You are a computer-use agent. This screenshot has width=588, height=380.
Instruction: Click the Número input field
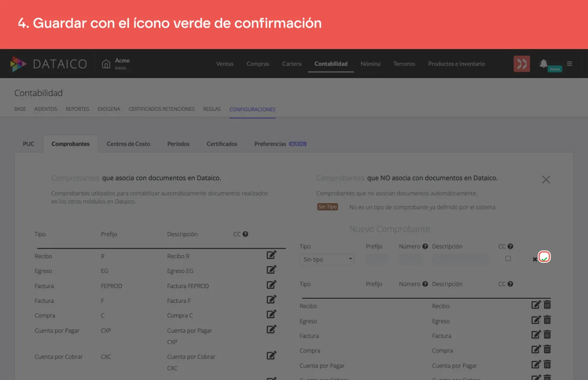point(410,259)
